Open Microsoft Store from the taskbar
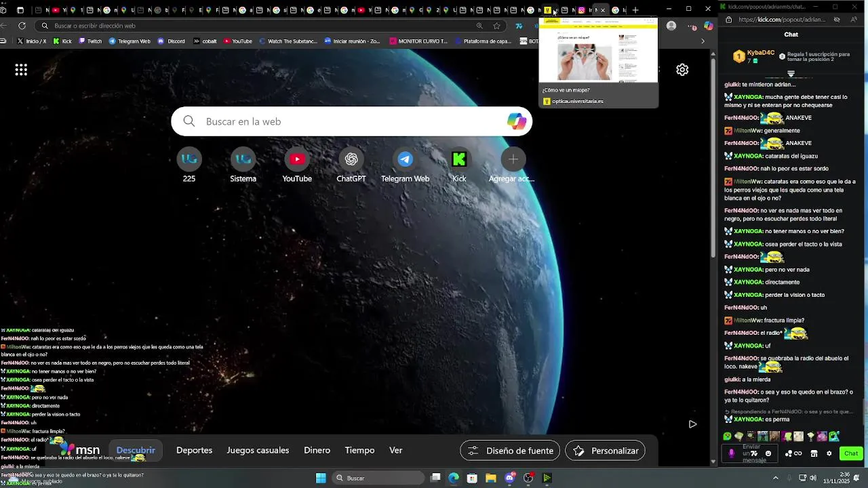The width and height of the screenshot is (868, 488). (472, 478)
